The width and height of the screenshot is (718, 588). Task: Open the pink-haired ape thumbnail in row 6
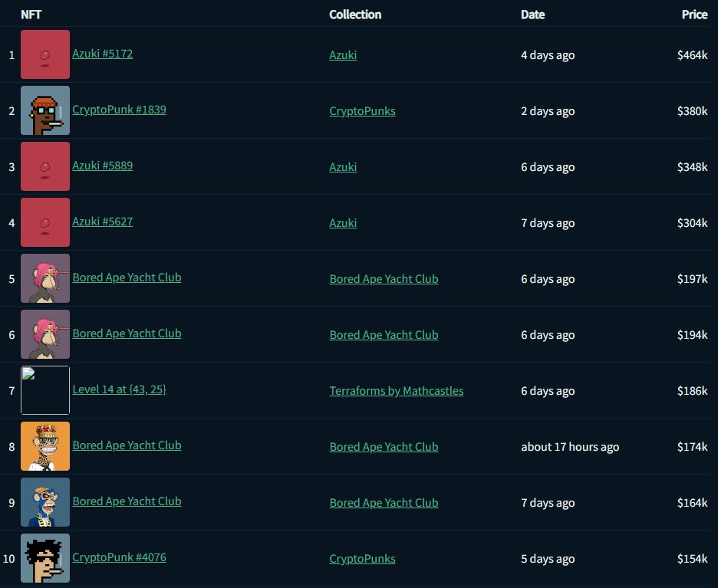45,334
